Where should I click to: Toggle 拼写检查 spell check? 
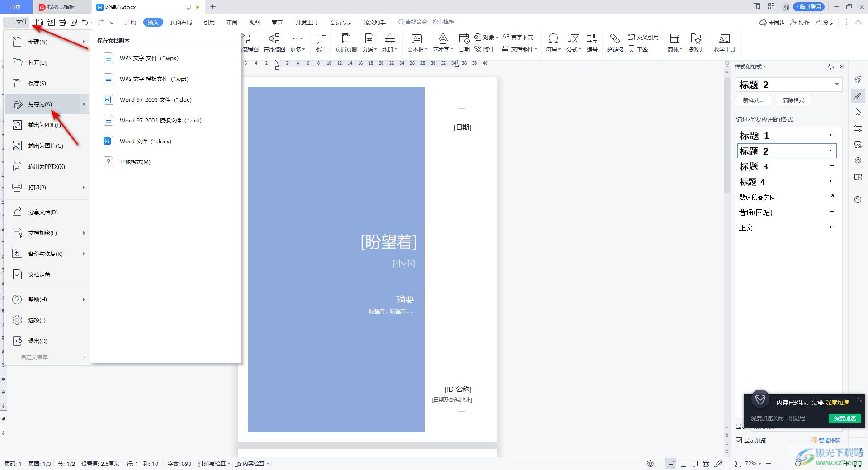click(213, 464)
